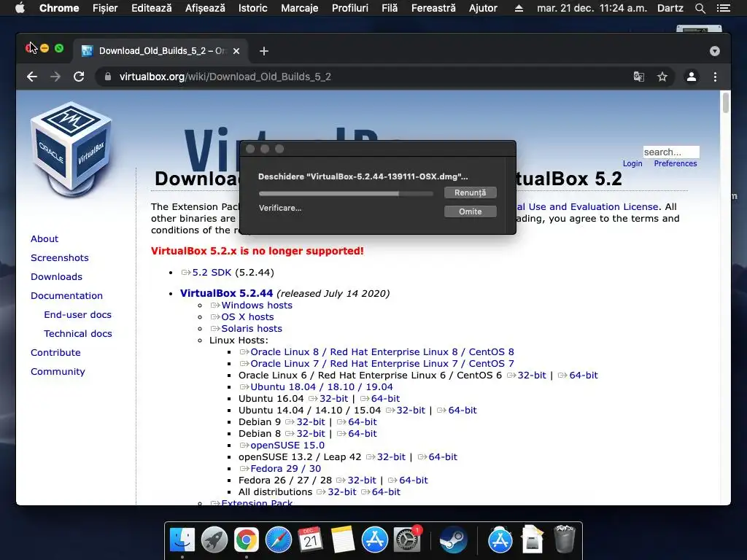747x560 pixels.
Task: Launch Launchpad from the Dock
Action: 214,540
